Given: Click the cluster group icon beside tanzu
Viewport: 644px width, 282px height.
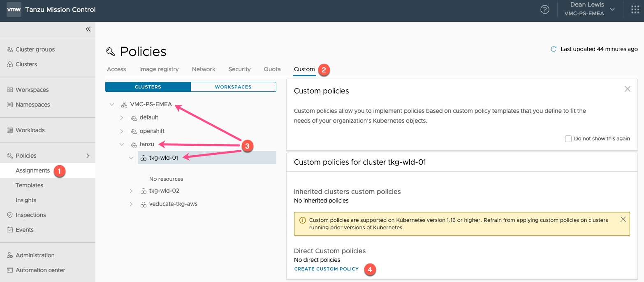Looking at the screenshot, I should point(134,144).
